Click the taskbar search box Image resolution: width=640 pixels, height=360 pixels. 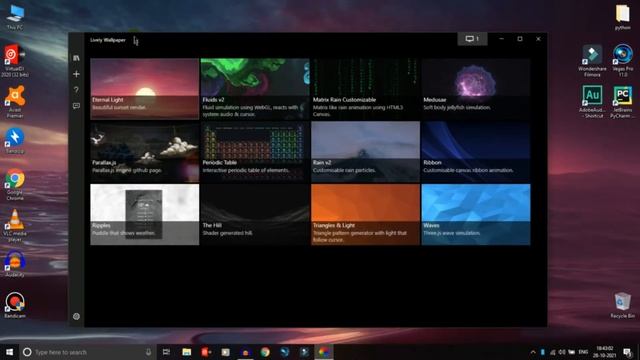(88, 352)
